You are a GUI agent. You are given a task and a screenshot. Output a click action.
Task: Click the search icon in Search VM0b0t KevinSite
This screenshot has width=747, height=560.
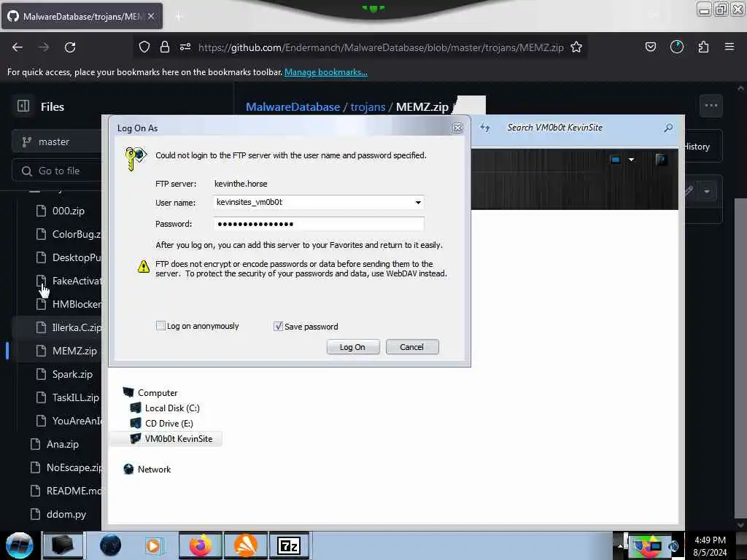pos(668,128)
